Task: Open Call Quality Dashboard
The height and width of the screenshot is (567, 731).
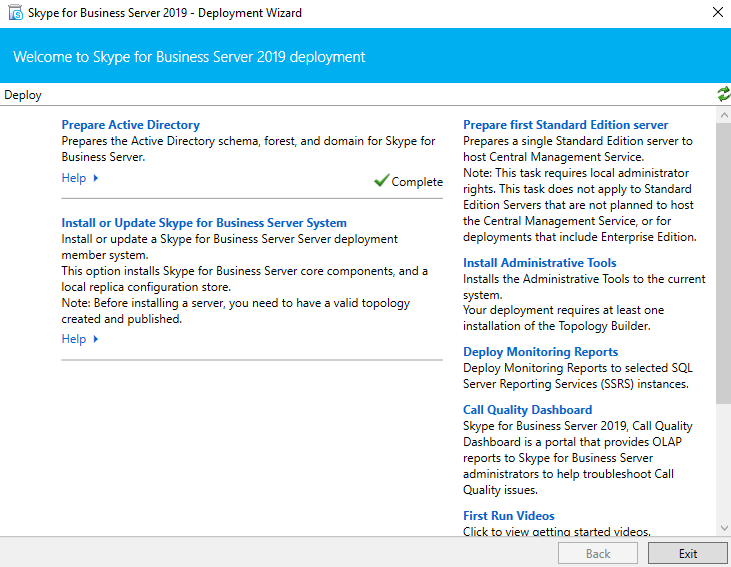Action: pos(528,410)
